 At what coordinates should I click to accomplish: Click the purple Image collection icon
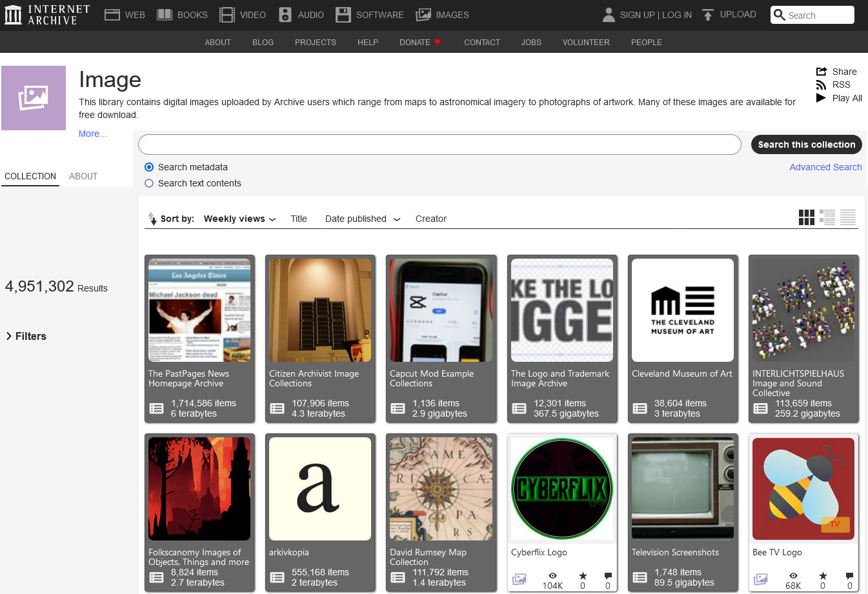click(34, 98)
